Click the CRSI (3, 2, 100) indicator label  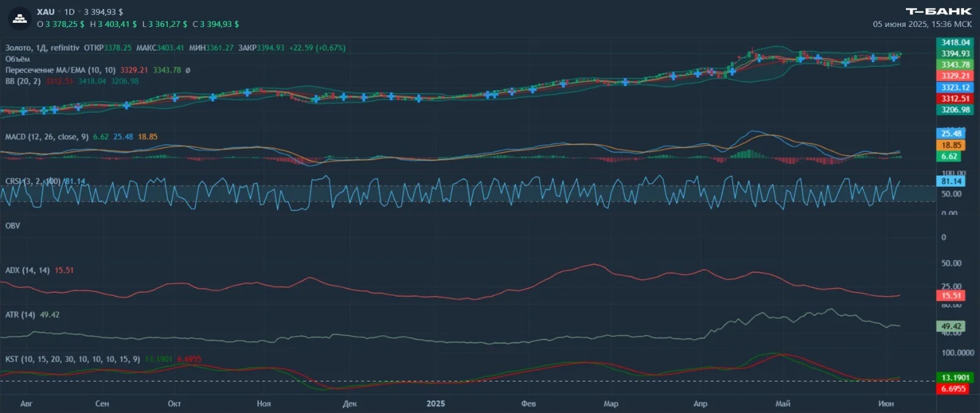(x=32, y=181)
